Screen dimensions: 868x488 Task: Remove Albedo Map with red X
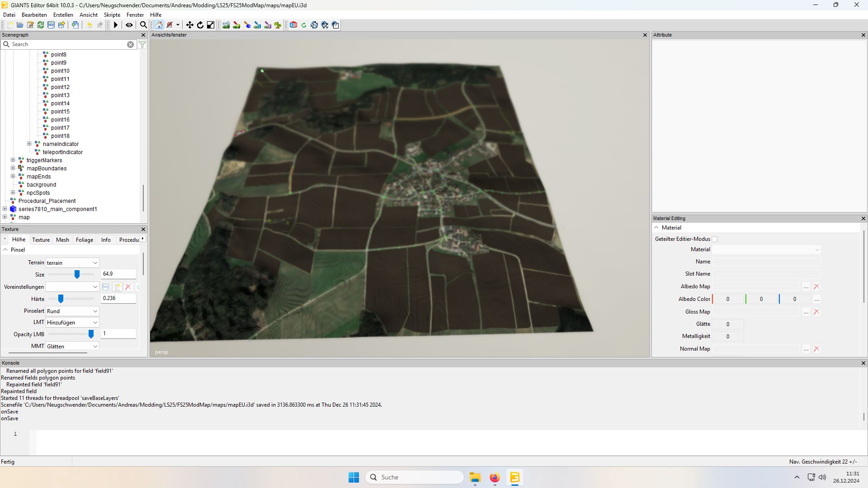pyautogui.click(x=817, y=286)
